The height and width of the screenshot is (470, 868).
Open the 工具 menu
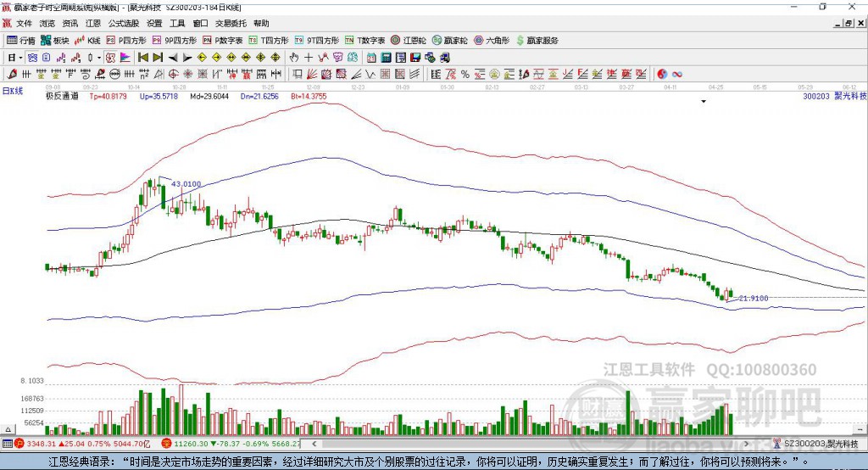click(x=177, y=23)
